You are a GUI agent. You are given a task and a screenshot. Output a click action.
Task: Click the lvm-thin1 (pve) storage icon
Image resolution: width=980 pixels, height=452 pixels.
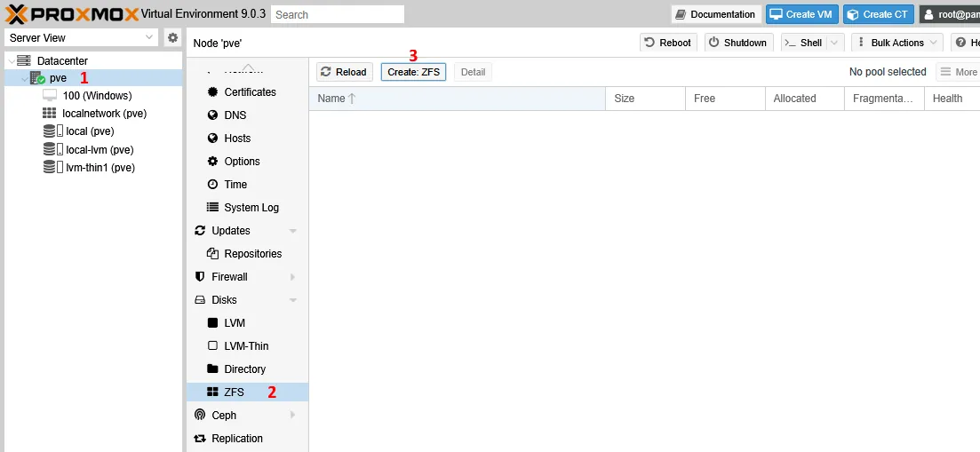click(x=53, y=167)
